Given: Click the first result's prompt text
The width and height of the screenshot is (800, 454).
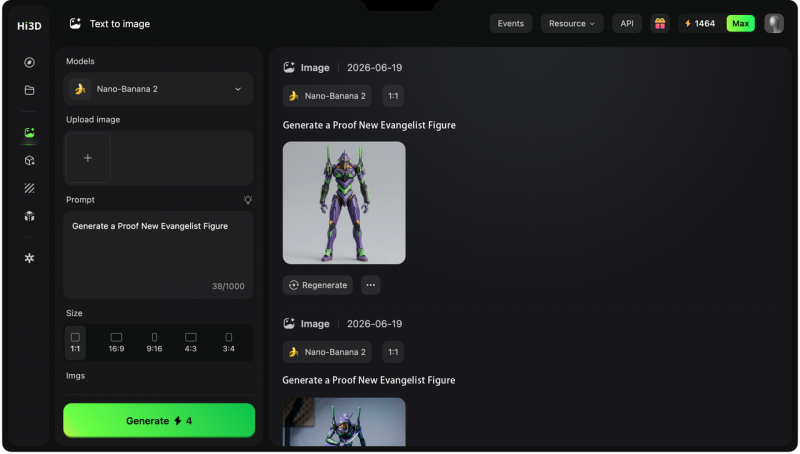Looking at the screenshot, I should pyautogui.click(x=369, y=125).
